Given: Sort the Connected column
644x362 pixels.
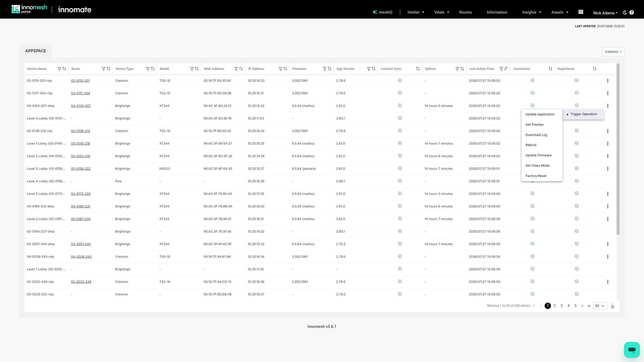Looking at the screenshot, I should pos(550,69).
